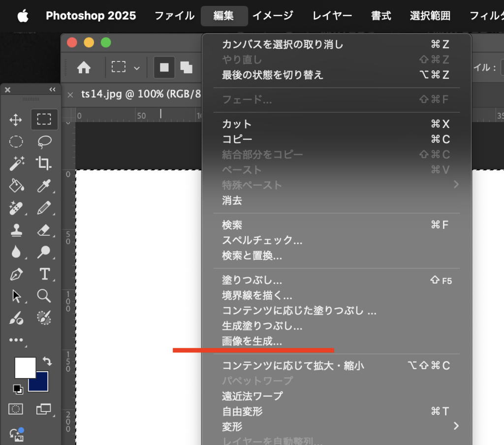Viewport: 504px width, 445px height.
Task: Select the Lasso tool
Action: pos(45,142)
